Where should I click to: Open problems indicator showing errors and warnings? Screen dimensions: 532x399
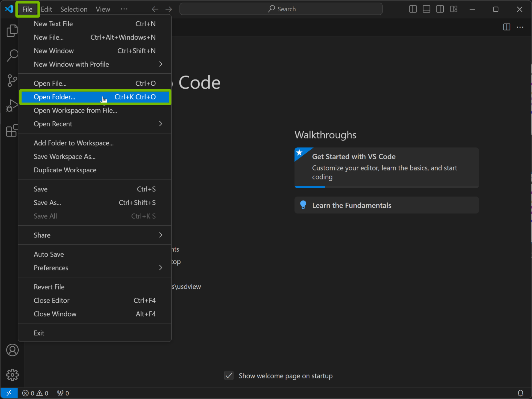(35, 393)
